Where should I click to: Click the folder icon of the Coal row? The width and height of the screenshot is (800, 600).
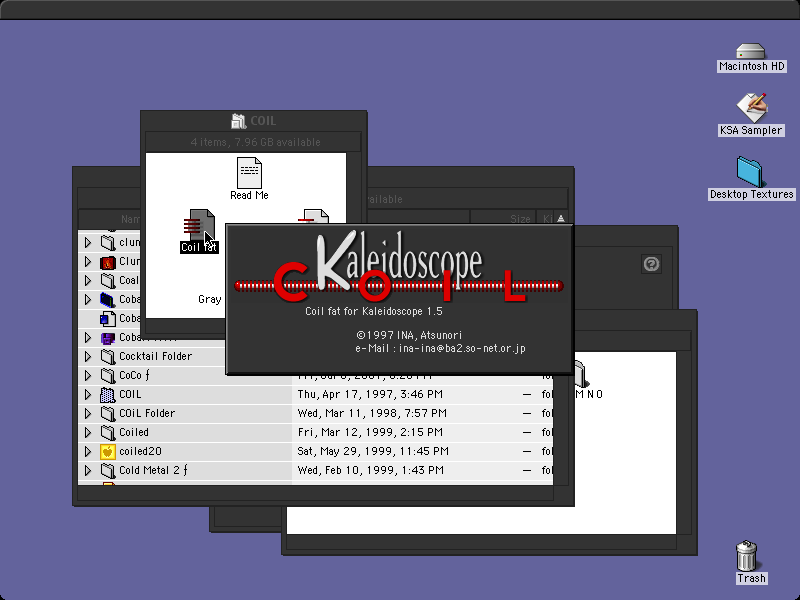108,281
